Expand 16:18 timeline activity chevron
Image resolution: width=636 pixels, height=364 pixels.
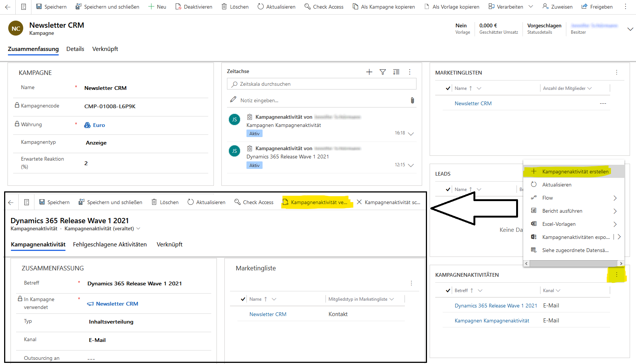coord(411,134)
